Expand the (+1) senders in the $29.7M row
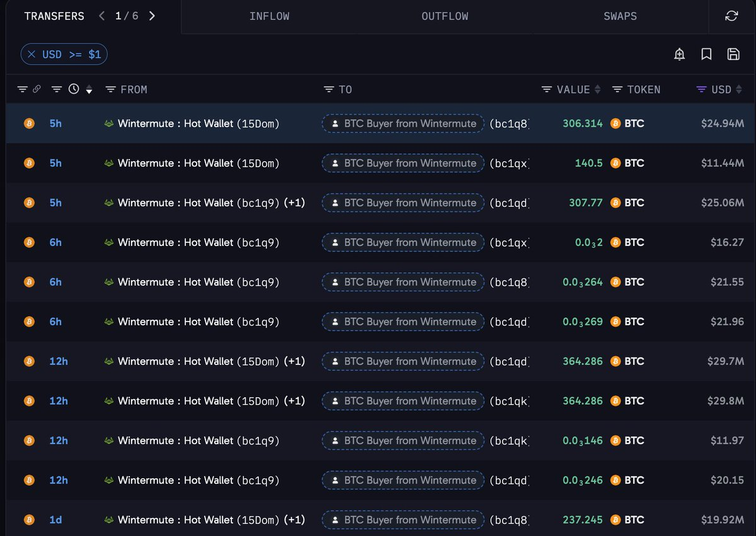Viewport: 756px width, 536px height. pyautogui.click(x=294, y=361)
